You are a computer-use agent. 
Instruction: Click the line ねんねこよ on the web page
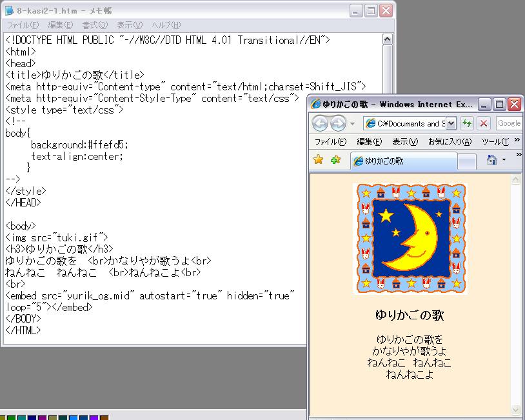coord(409,374)
